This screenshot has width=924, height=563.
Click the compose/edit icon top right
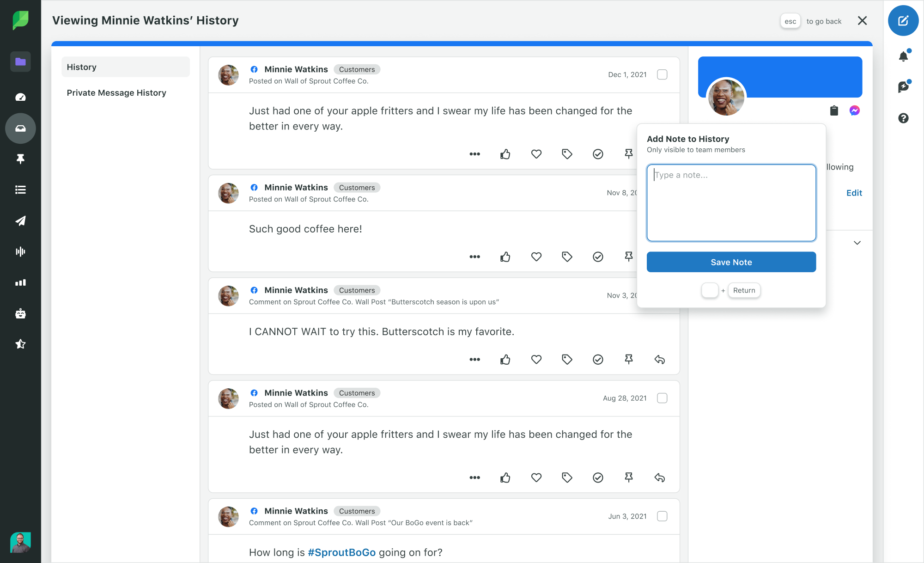[904, 20]
